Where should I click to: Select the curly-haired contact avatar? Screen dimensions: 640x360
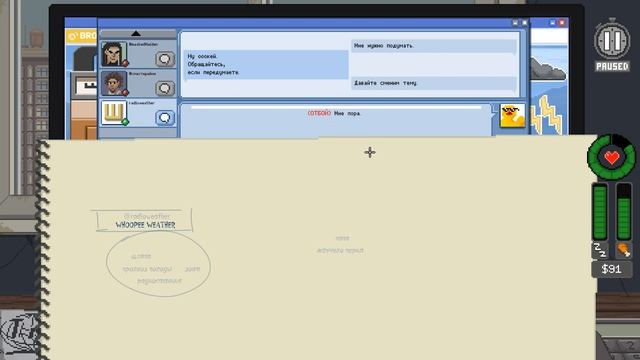tap(113, 83)
